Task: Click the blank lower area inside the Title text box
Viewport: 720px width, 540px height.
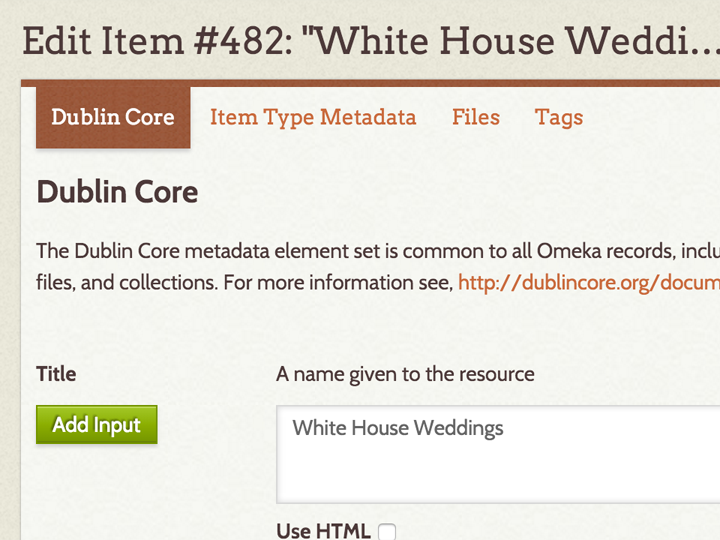Action: (498, 475)
